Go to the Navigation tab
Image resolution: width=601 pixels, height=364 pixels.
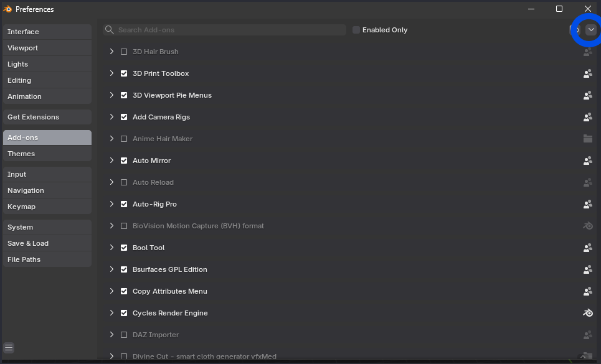tap(47, 190)
